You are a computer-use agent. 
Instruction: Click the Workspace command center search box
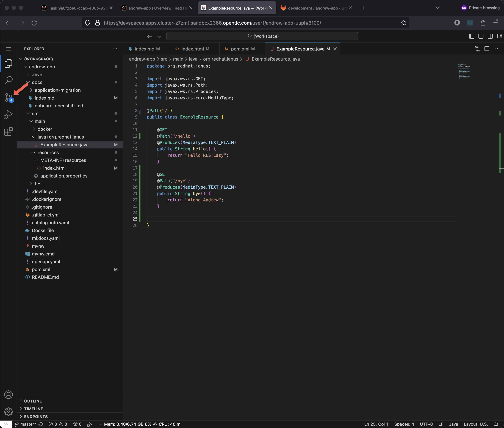tap(262, 36)
